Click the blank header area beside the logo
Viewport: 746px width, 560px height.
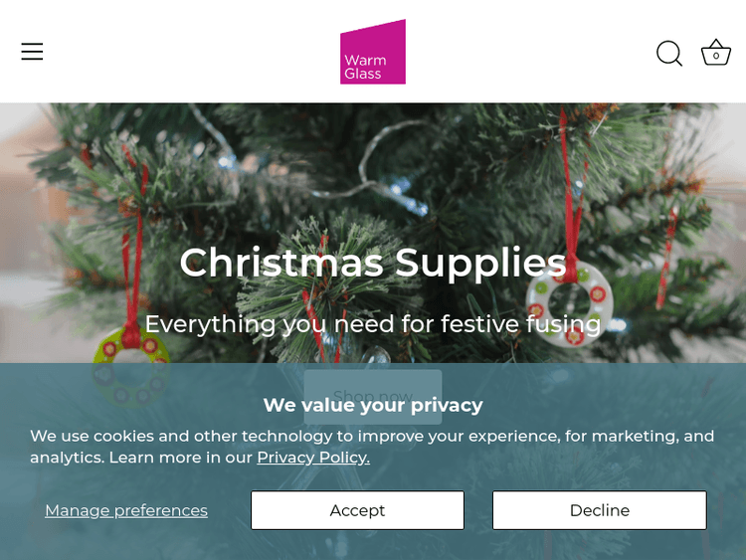click(x=199, y=52)
